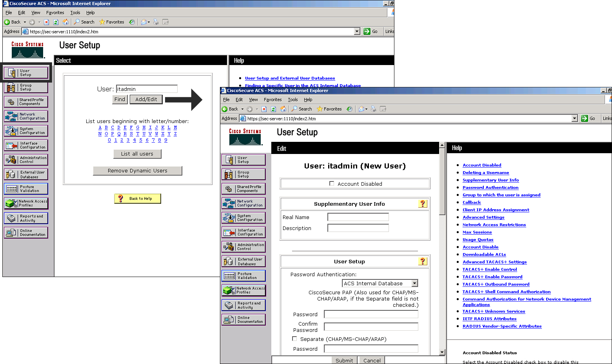Click Home icon in front browser toolbar
Screen dimensions: 612x364
pos(283,109)
